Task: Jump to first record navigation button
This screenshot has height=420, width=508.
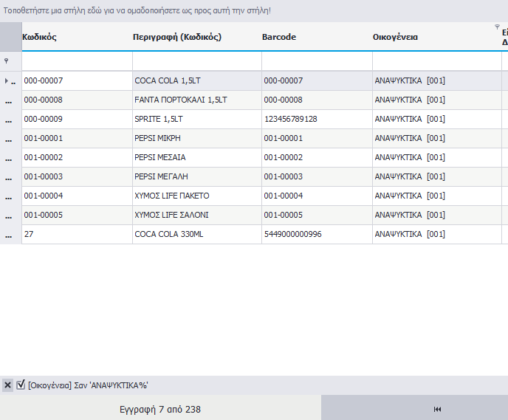Action: click(437, 409)
